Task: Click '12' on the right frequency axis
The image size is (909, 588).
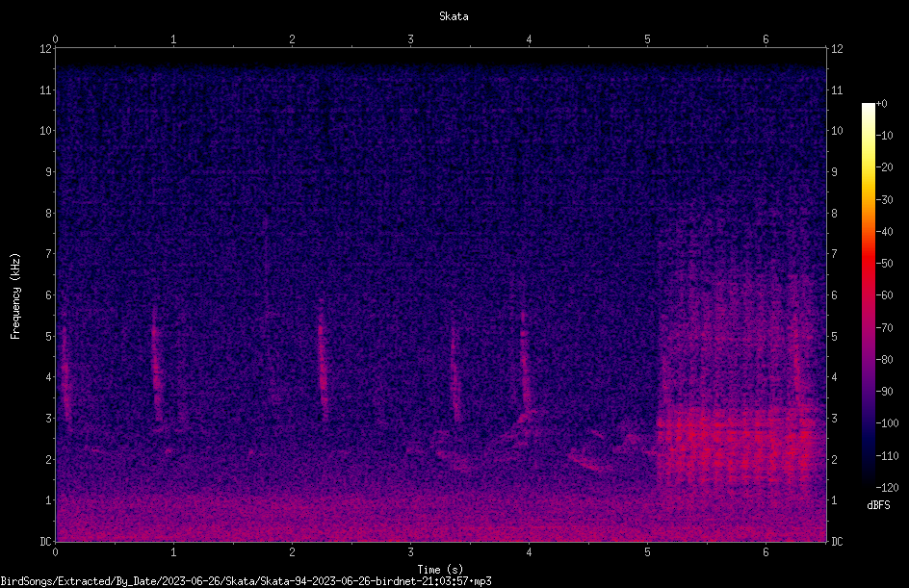Action: pyautogui.click(x=837, y=49)
